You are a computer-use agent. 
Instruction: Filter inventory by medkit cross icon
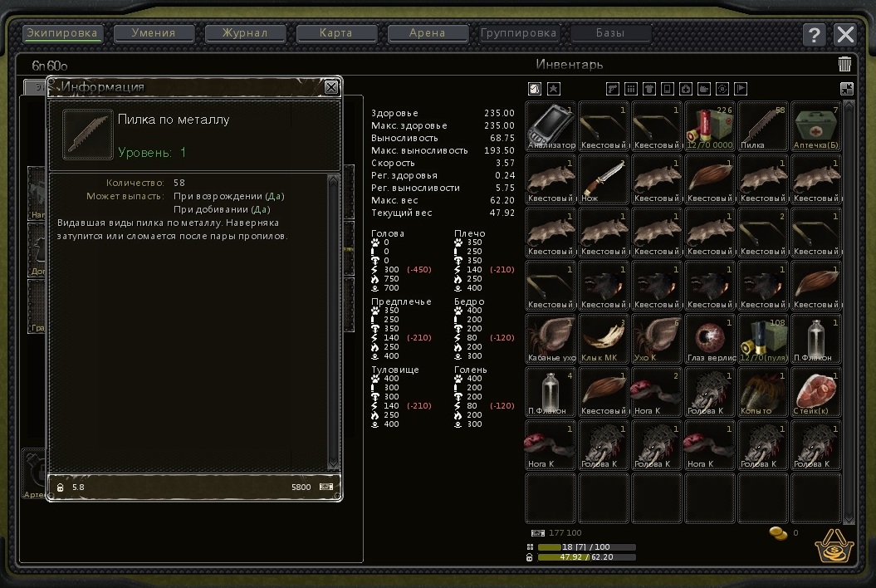pos(686,89)
